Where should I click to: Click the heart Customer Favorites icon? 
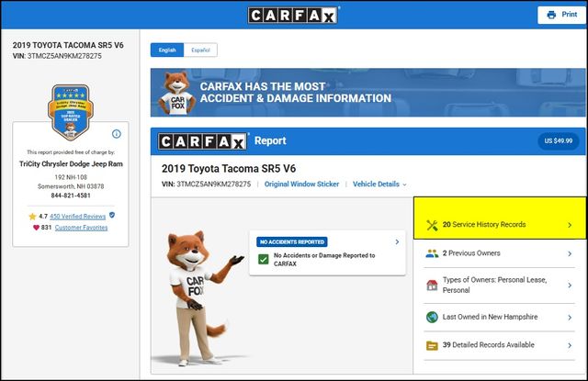(x=36, y=228)
